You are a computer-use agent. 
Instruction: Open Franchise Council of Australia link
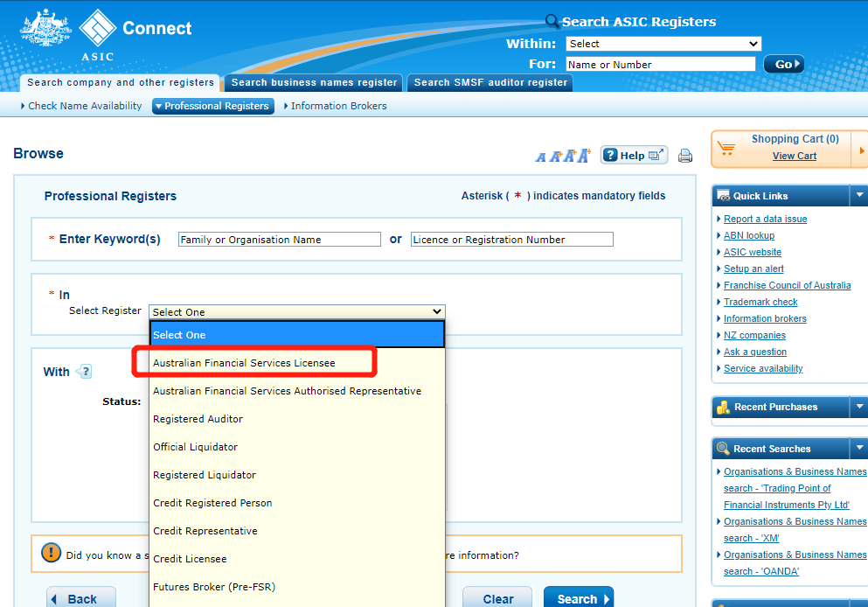pos(788,285)
